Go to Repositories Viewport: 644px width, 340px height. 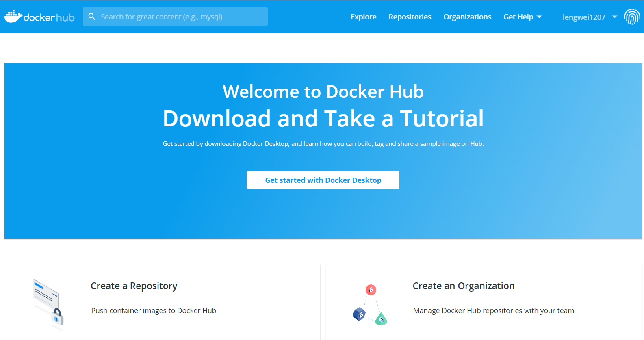[410, 17]
